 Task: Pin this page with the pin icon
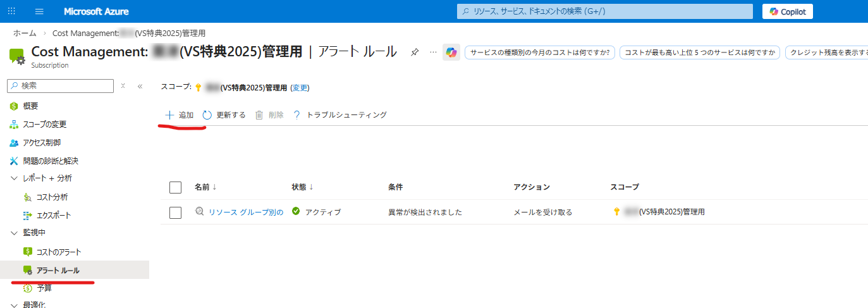tap(415, 52)
